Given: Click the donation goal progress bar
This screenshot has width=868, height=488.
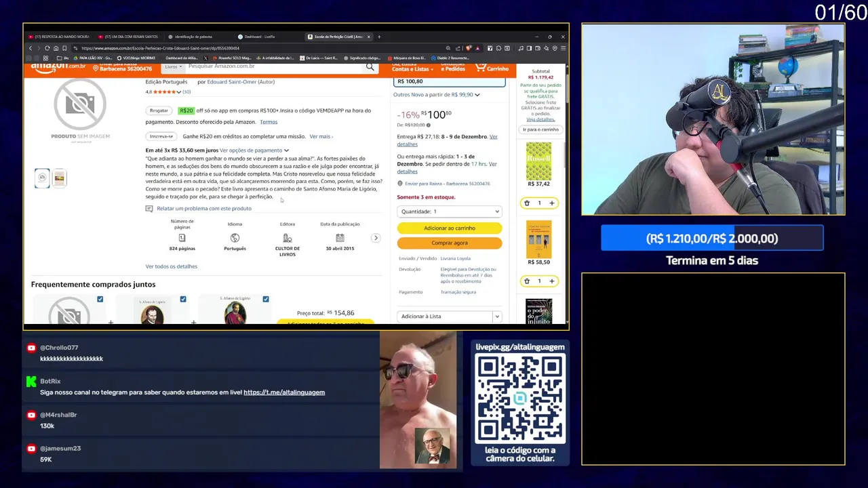Looking at the screenshot, I should click(712, 239).
